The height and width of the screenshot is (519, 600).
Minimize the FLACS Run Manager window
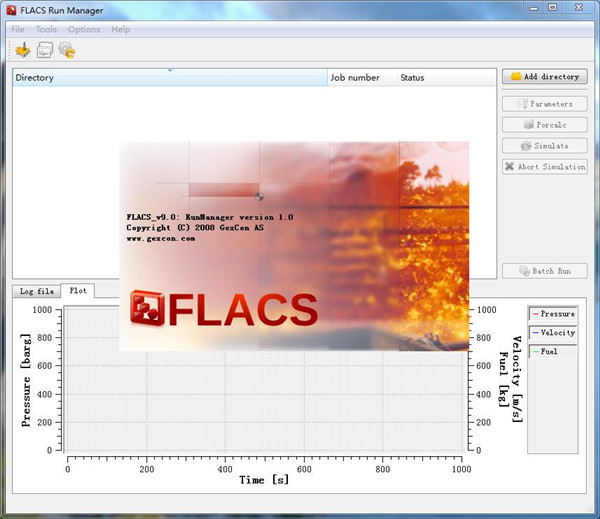point(534,7)
